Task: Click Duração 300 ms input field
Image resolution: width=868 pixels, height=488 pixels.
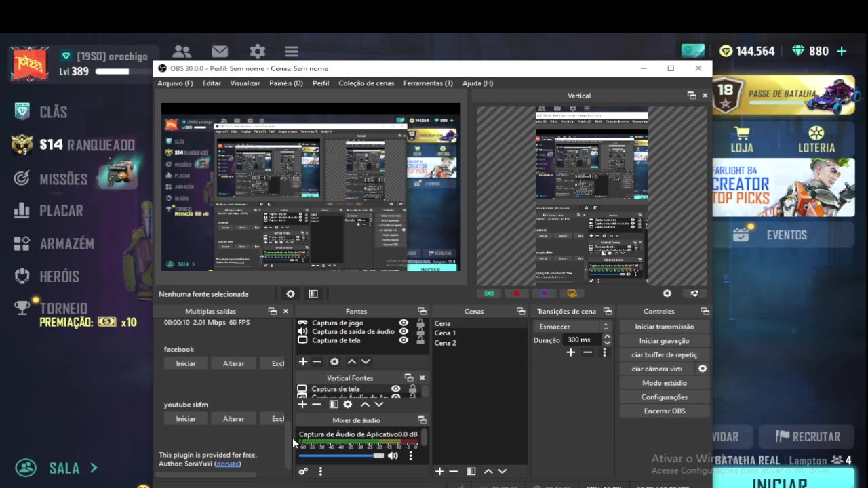Action: [x=583, y=340]
